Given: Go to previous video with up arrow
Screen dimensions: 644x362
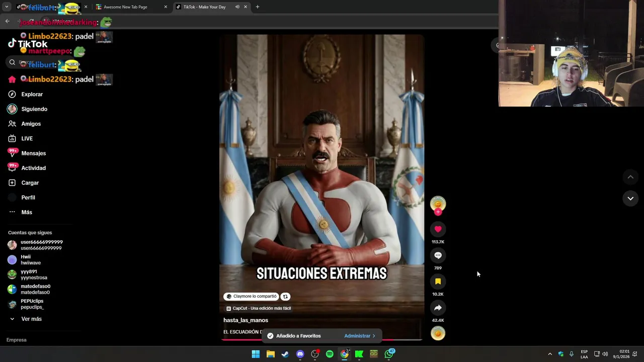Looking at the screenshot, I should pyautogui.click(x=630, y=177).
